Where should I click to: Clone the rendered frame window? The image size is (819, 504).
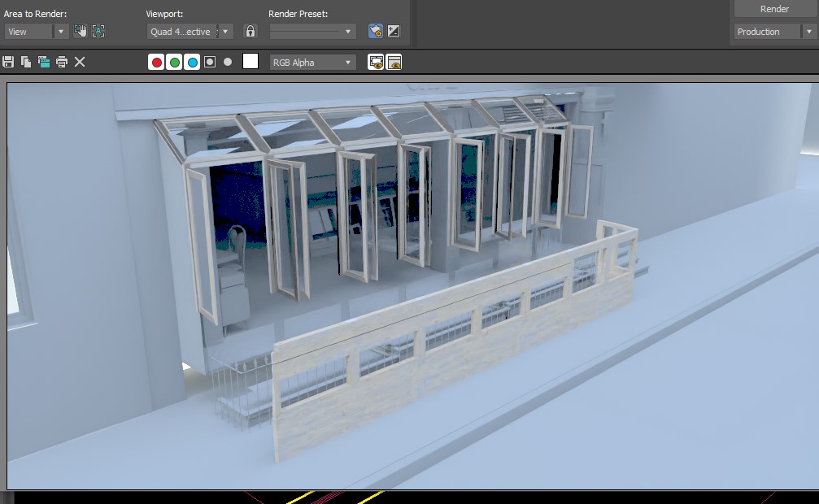[x=44, y=62]
